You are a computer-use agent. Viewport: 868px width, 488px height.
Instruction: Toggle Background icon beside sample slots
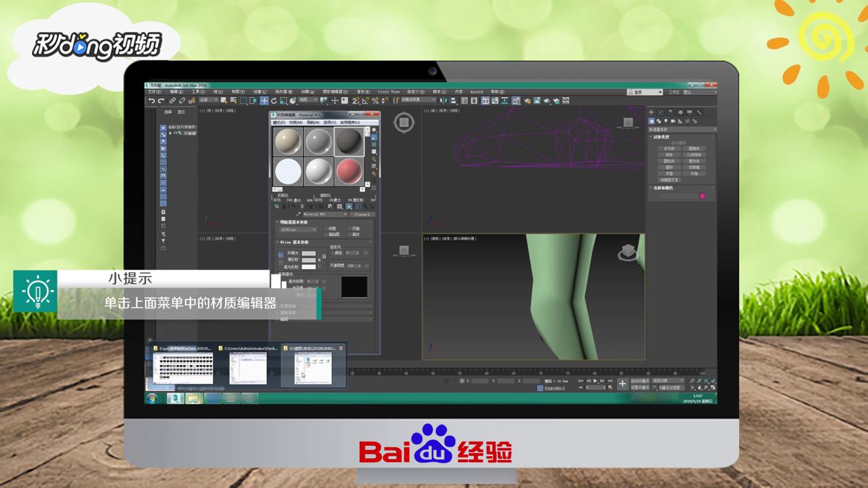click(x=374, y=144)
